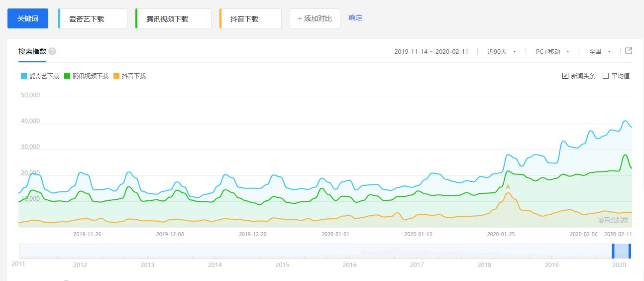Toggle the 抖音下载 legend series
644x281 pixels.
(x=129, y=76)
